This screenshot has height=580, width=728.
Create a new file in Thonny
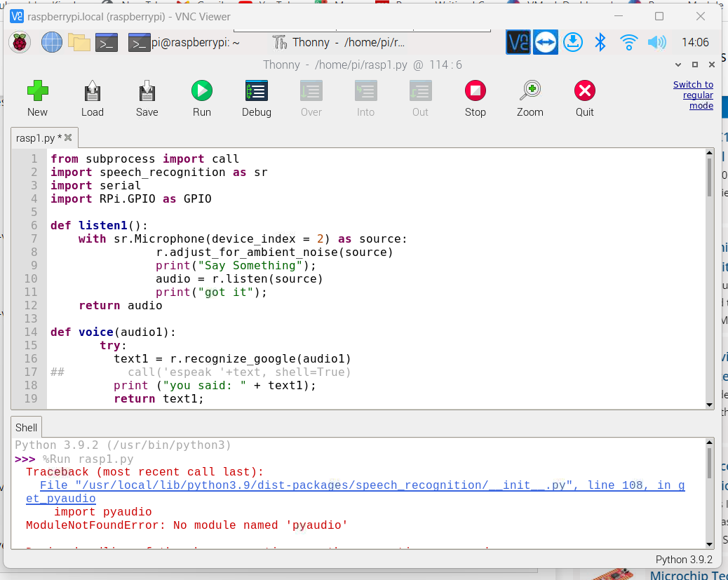[37, 98]
